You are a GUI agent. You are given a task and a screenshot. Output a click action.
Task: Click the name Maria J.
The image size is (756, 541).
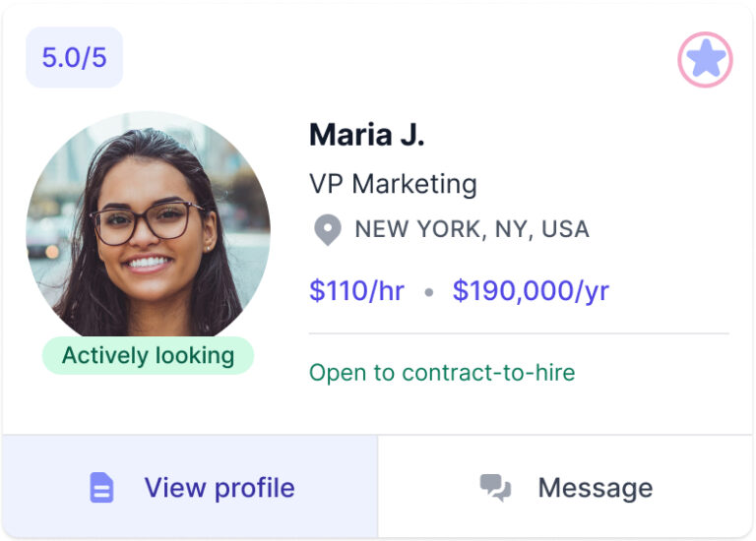[366, 135]
